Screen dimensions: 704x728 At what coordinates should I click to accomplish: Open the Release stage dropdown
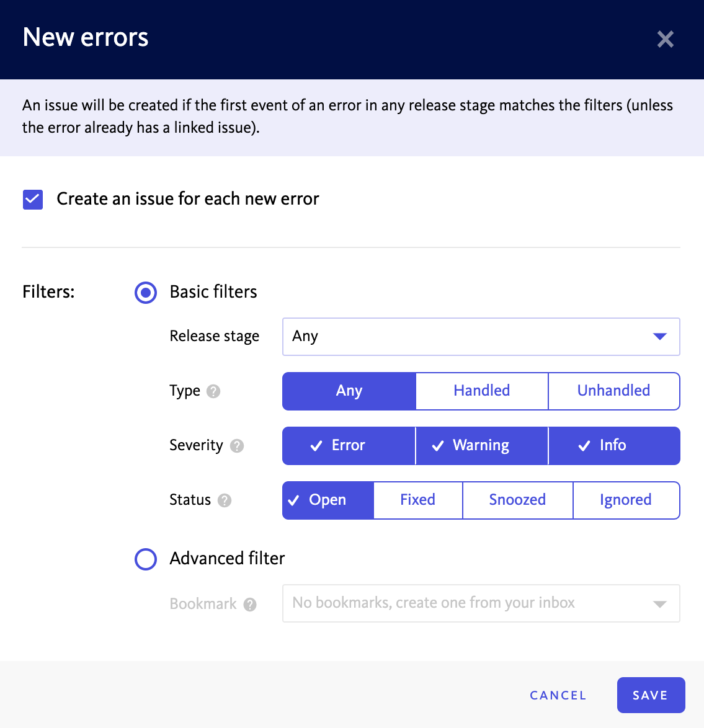click(481, 337)
